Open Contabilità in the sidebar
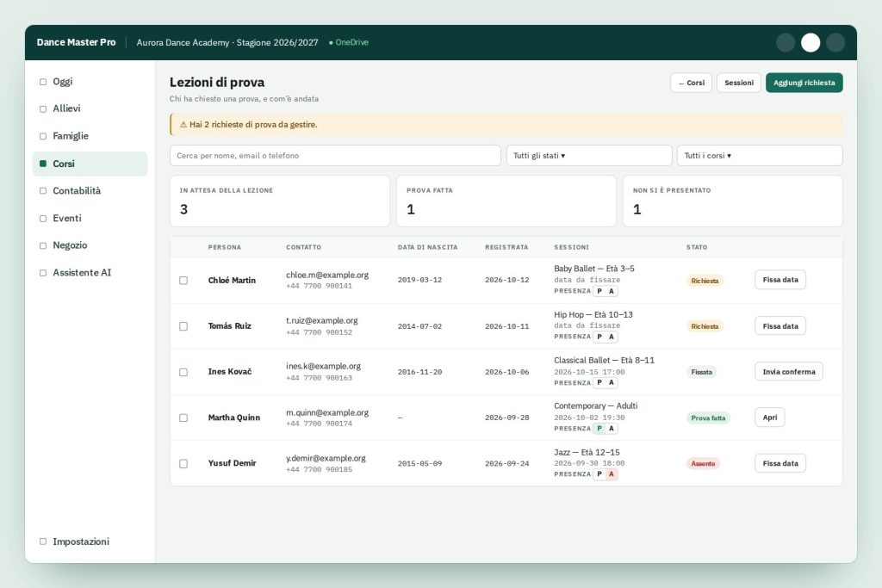The image size is (882, 588). [x=90, y=190]
